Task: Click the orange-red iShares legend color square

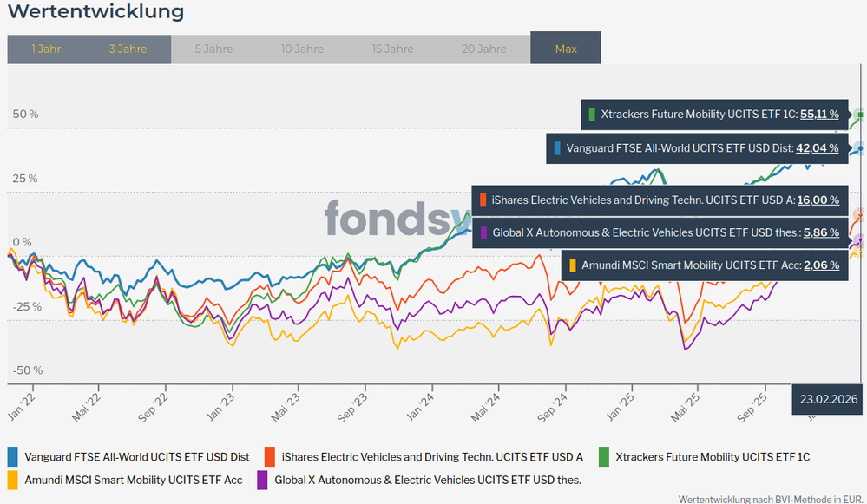Action: 270,457
